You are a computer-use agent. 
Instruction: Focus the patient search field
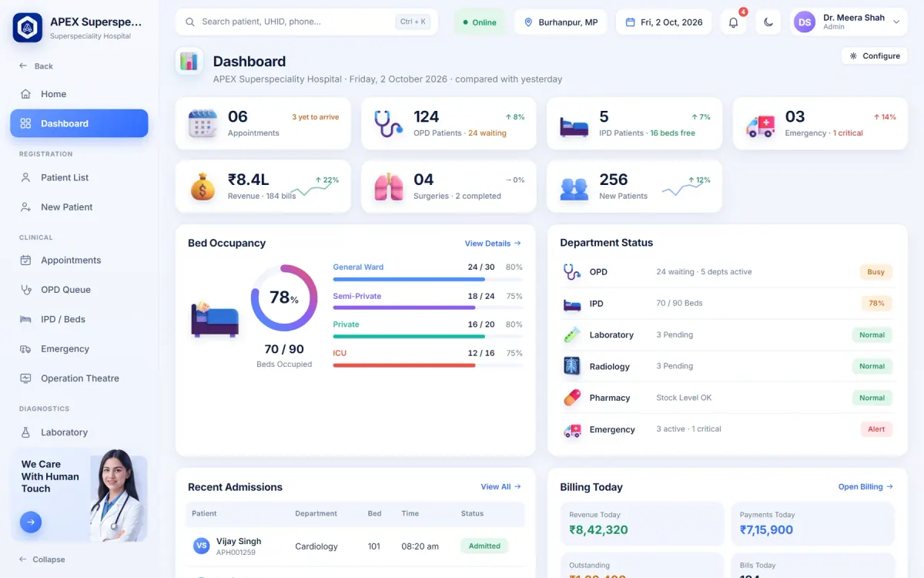(306, 22)
